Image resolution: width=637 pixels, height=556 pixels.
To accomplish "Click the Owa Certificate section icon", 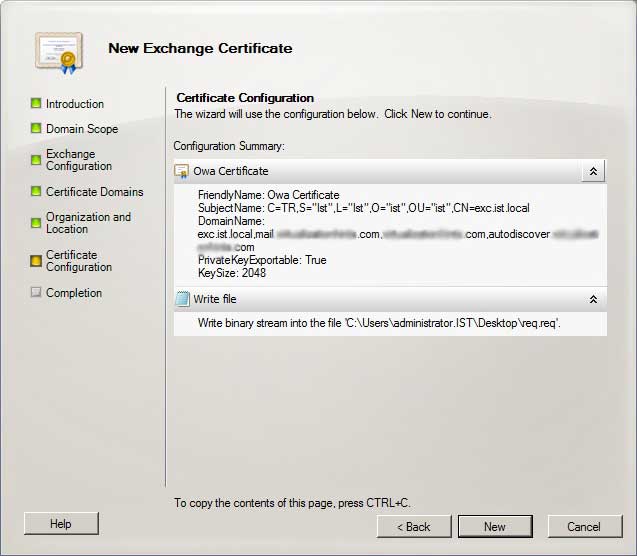I will pyautogui.click(x=182, y=171).
